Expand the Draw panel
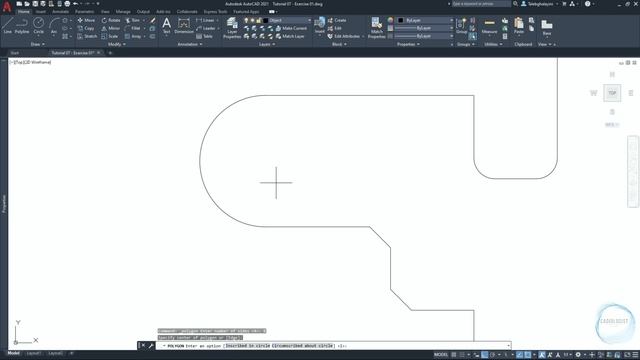 point(38,44)
